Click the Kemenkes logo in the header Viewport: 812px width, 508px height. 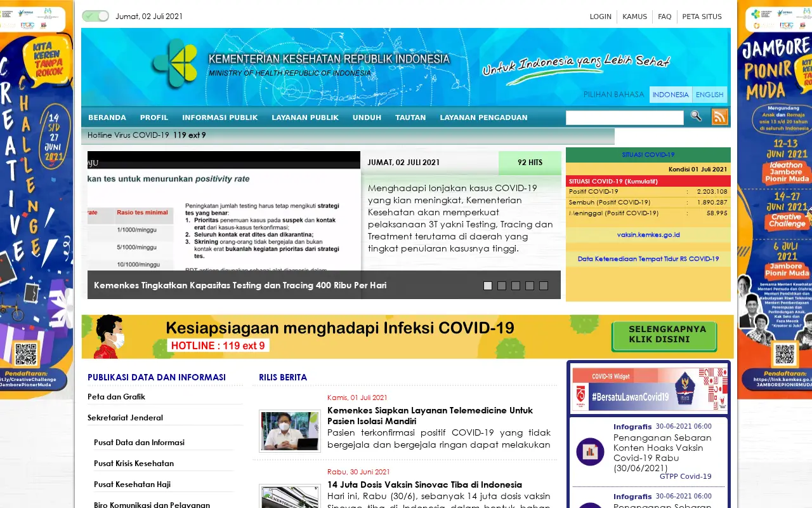(174, 63)
